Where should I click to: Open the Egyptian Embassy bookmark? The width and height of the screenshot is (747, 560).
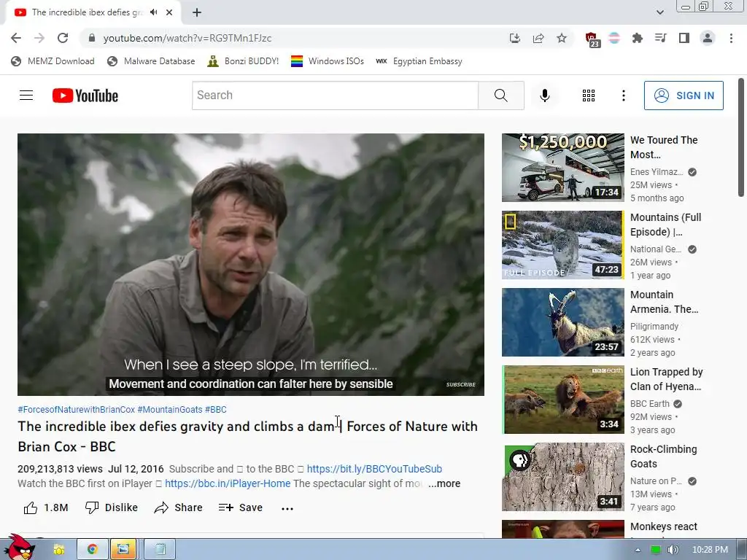[x=419, y=61]
